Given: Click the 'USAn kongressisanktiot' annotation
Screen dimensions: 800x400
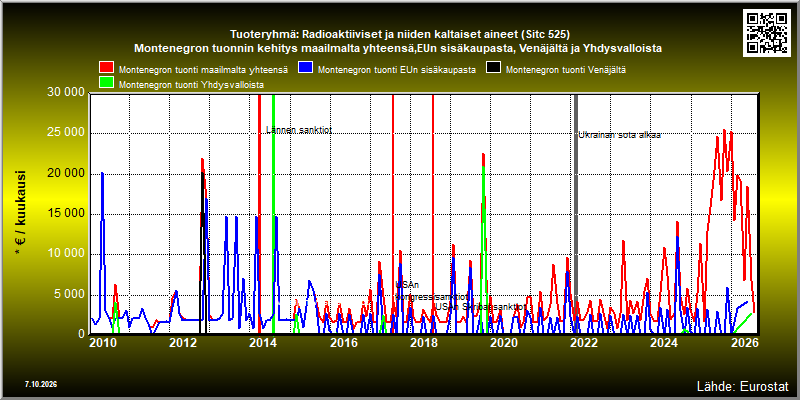Looking at the screenshot, I should 432,291.
